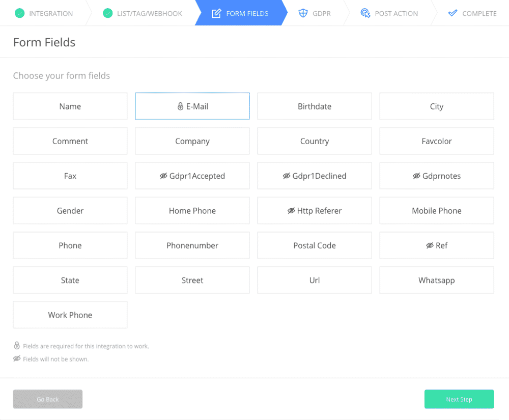Click the shield icon next to GDPR
This screenshot has width=509, height=420.
click(x=303, y=13)
